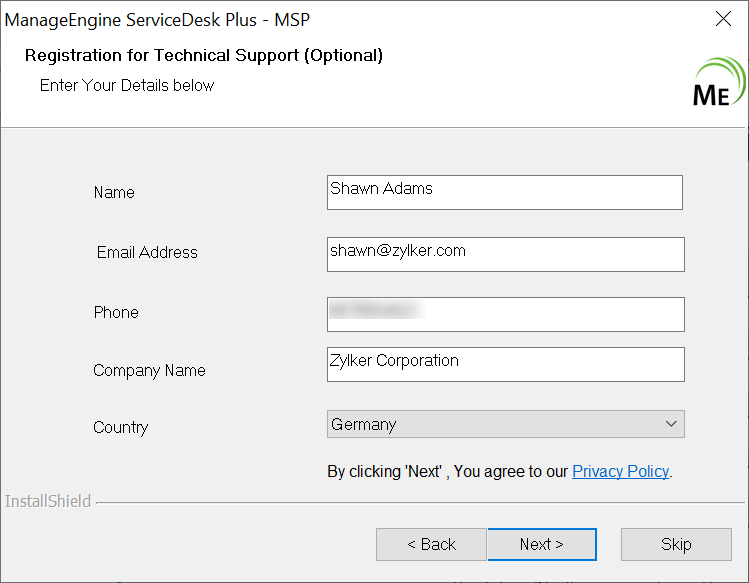Click the Name label
The image size is (749, 583).
tap(114, 192)
